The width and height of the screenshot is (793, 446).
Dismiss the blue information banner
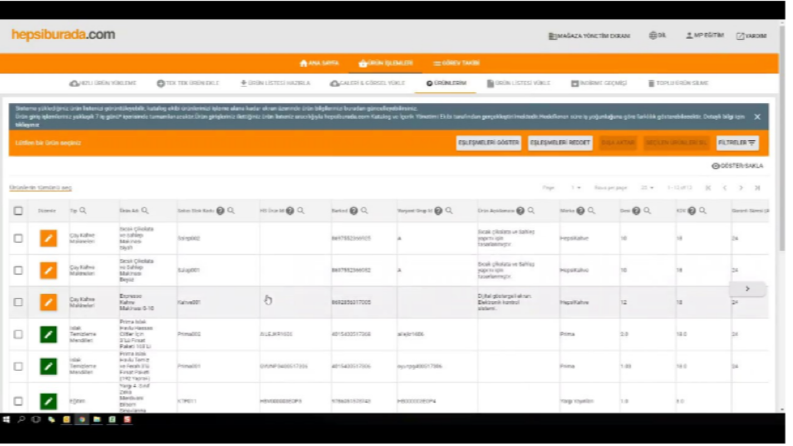(x=757, y=117)
